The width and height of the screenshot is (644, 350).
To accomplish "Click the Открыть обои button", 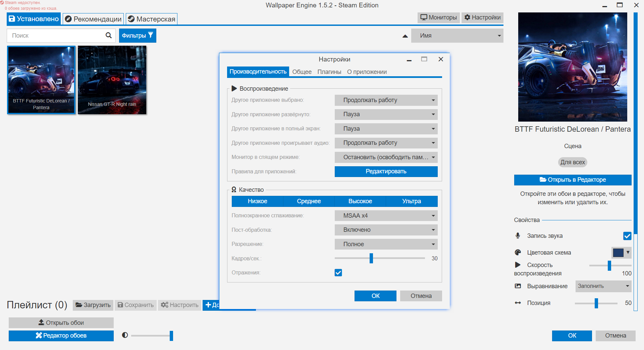I will (61, 323).
